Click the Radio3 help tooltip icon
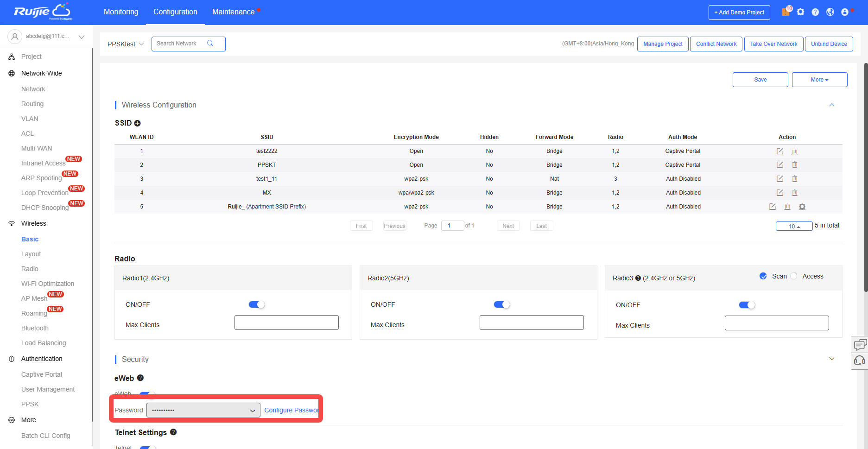This screenshot has height=449, width=868. tap(638, 278)
